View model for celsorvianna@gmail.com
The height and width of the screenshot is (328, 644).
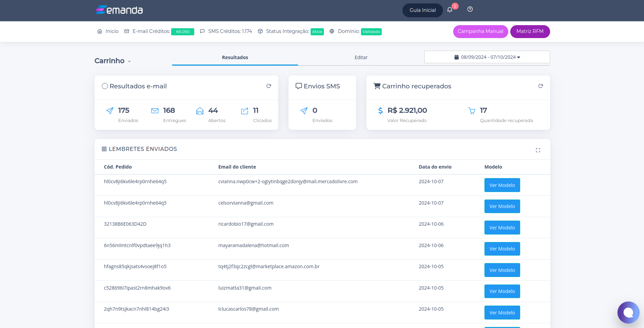click(502, 206)
